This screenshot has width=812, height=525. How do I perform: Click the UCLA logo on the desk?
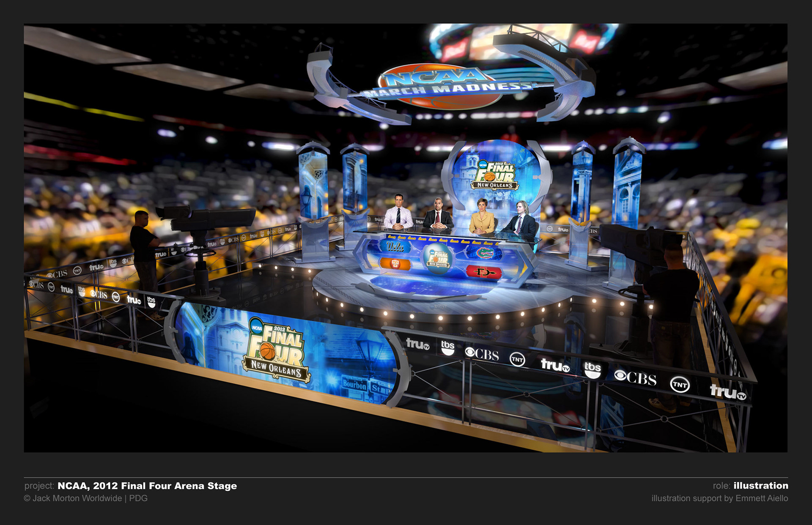[395, 246]
